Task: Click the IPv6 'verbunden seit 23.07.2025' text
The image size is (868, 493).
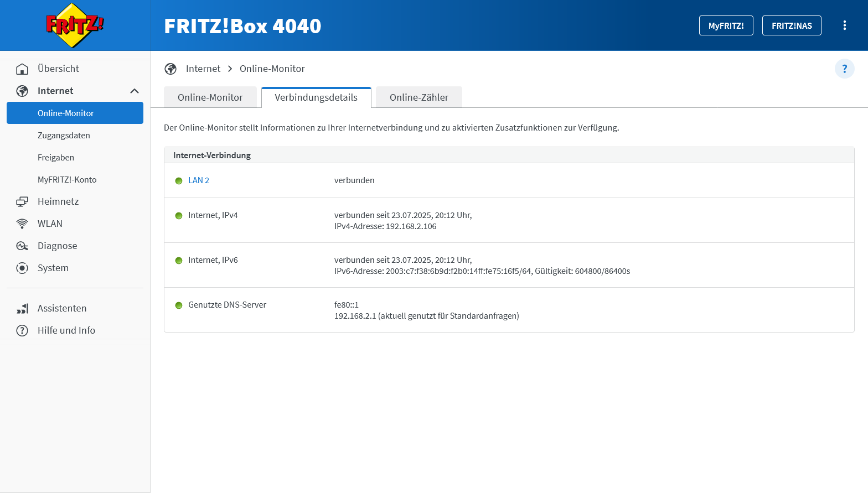Action: coord(403,260)
